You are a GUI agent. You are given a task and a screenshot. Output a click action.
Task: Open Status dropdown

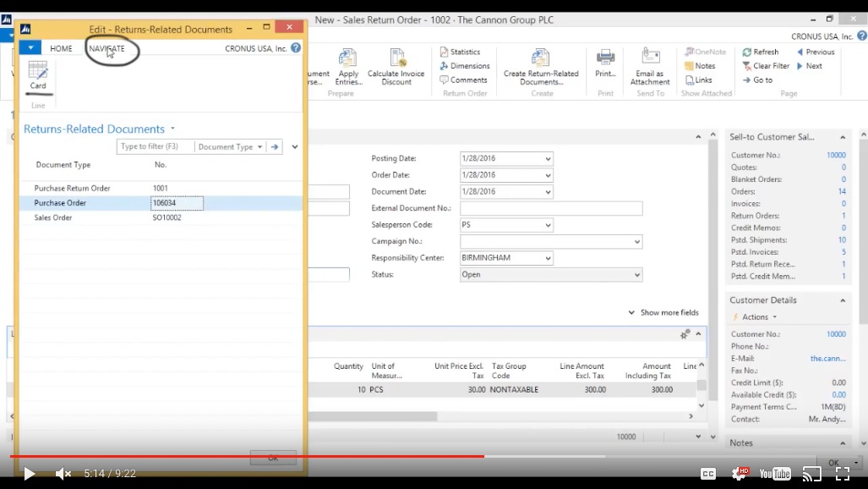[636, 275]
